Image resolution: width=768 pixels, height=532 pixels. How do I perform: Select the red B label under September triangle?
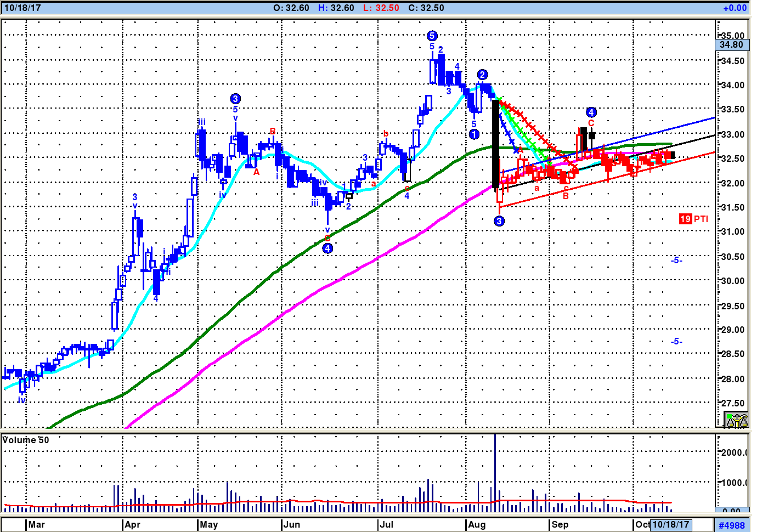[x=566, y=196]
